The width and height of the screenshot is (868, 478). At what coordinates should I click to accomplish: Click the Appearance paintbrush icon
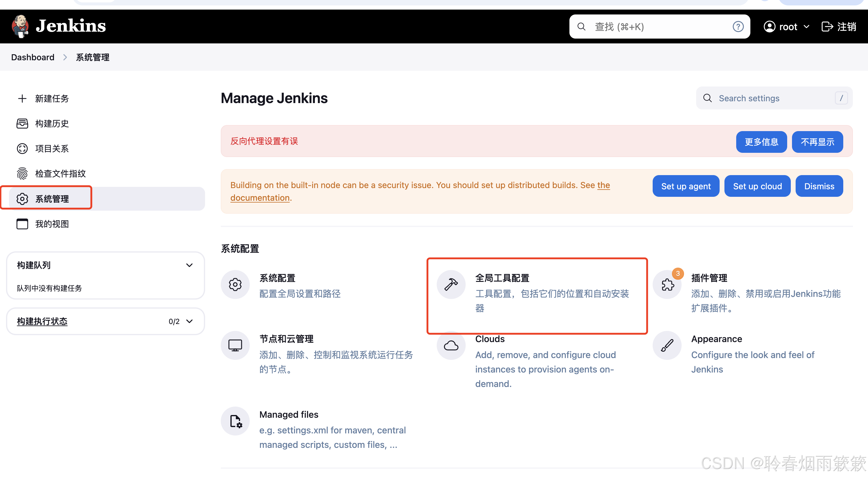click(667, 345)
